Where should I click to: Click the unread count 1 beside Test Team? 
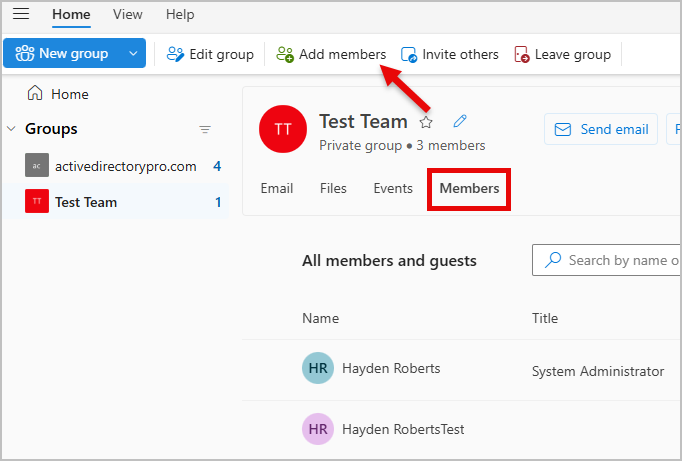pyautogui.click(x=218, y=202)
